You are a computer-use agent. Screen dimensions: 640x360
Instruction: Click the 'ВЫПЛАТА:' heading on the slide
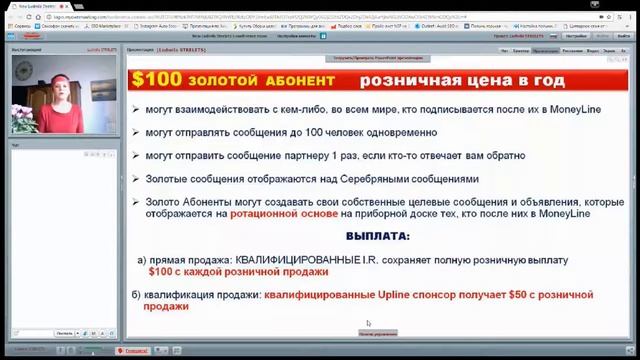[x=378, y=236]
